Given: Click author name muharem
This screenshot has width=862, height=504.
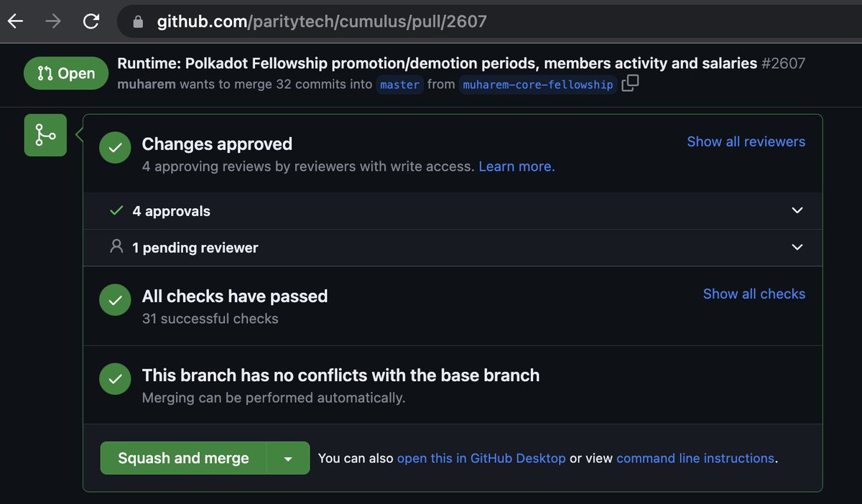Looking at the screenshot, I should tap(147, 84).
